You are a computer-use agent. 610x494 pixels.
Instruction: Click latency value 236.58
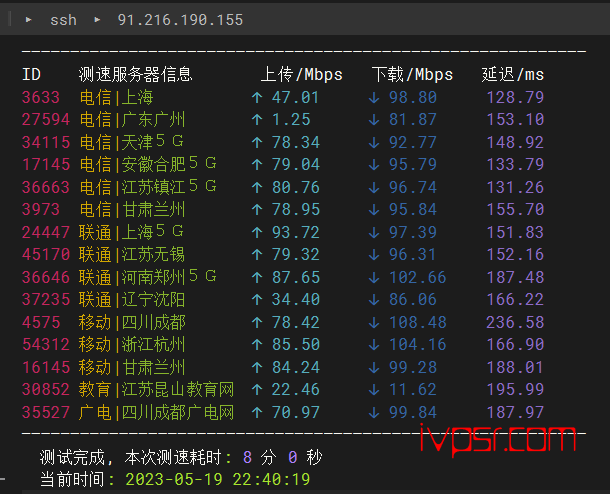(x=515, y=323)
